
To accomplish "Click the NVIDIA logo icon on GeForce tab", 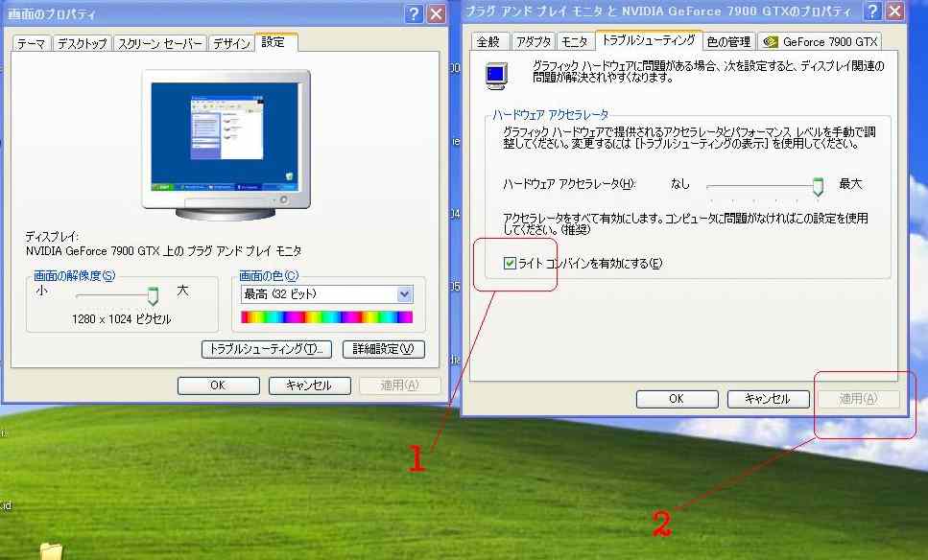I will click(x=771, y=41).
